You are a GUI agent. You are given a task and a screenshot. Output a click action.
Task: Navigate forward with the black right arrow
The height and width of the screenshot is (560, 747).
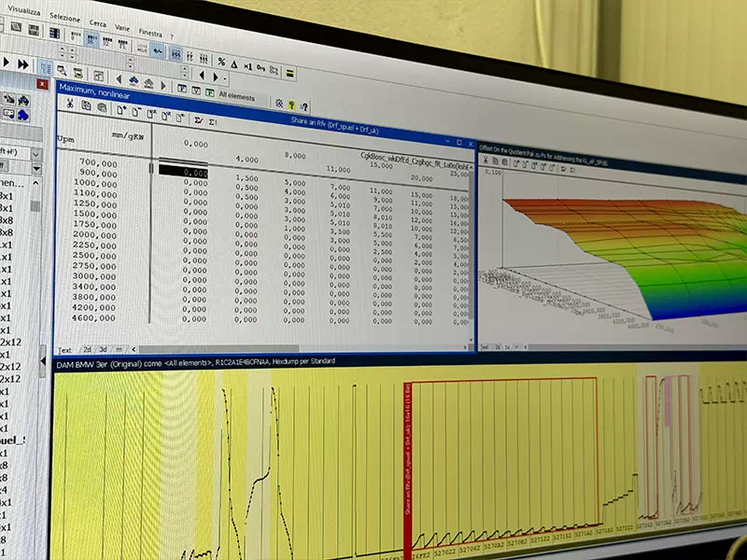click(215, 77)
